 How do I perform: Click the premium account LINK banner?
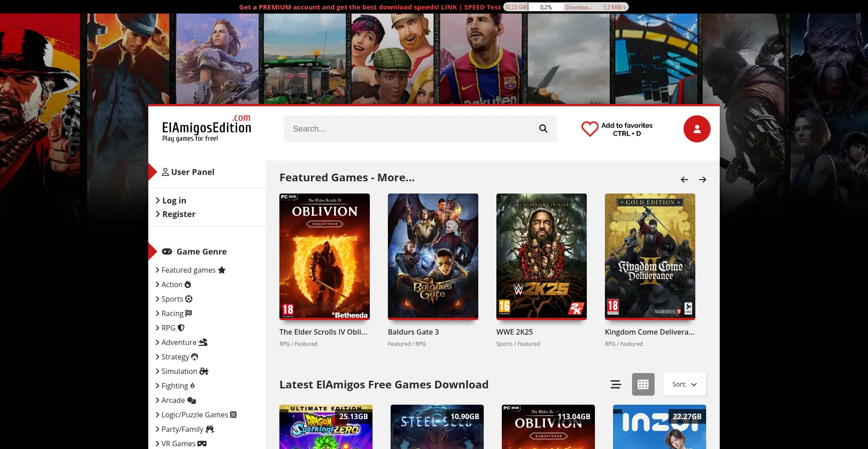tap(448, 7)
